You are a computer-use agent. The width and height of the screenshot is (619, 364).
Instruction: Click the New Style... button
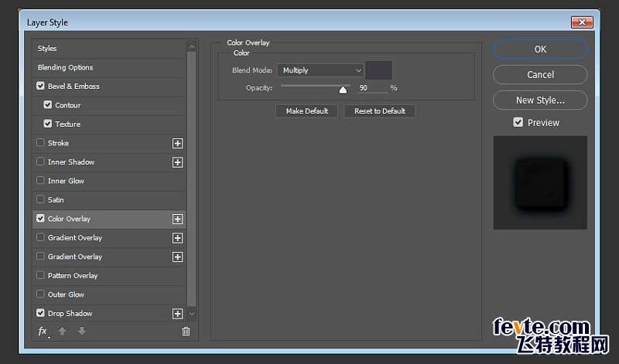[540, 100]
